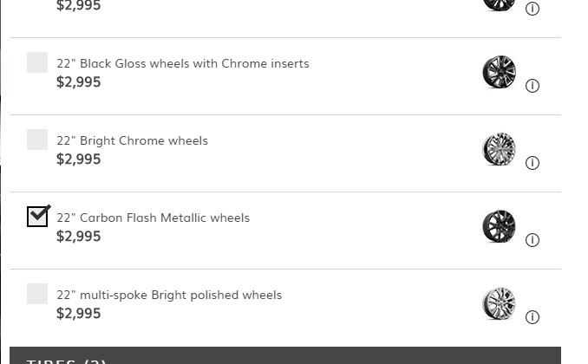Click the $2,995 price under Carbon Flash Metallic
Image resolution: width=588 pixels, height=364 pixels.
79,237
